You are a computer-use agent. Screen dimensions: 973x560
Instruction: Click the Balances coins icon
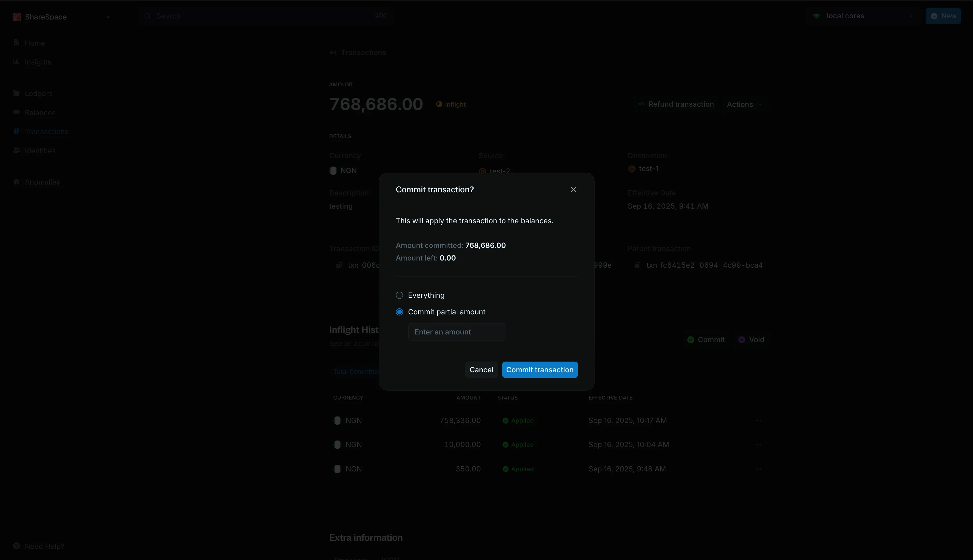point(16,112)
